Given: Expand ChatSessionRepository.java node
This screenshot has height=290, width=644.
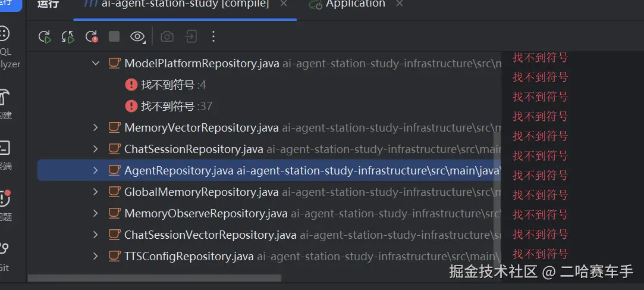Looking at the screenshot, I should (95, 149).
